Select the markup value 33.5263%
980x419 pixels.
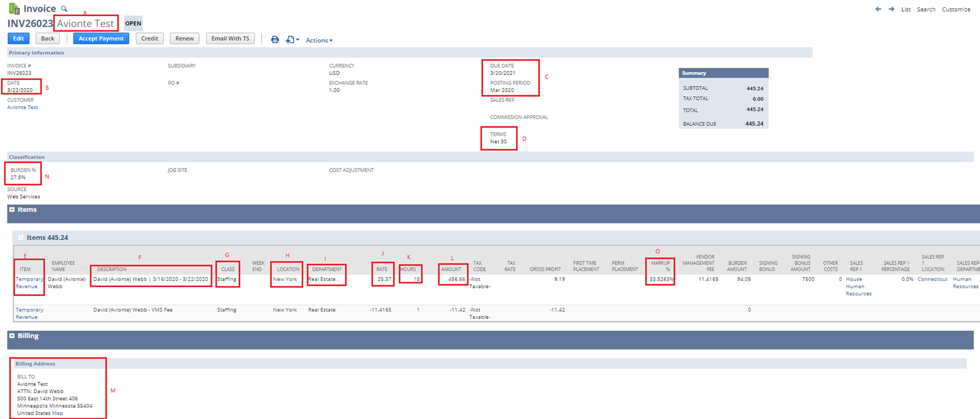[x=662, y=279]
